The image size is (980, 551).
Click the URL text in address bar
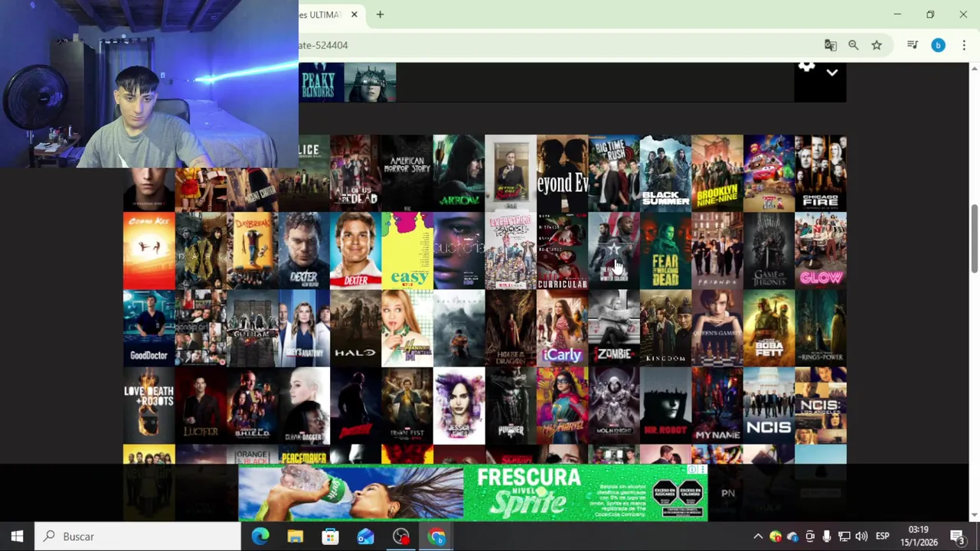pos(323,45)
